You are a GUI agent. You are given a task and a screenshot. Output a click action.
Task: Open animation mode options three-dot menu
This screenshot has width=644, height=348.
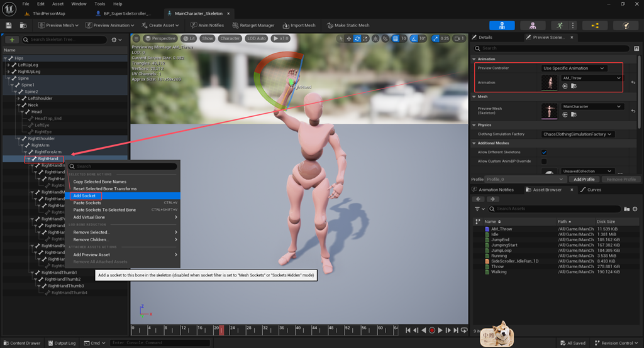point(573,26)
